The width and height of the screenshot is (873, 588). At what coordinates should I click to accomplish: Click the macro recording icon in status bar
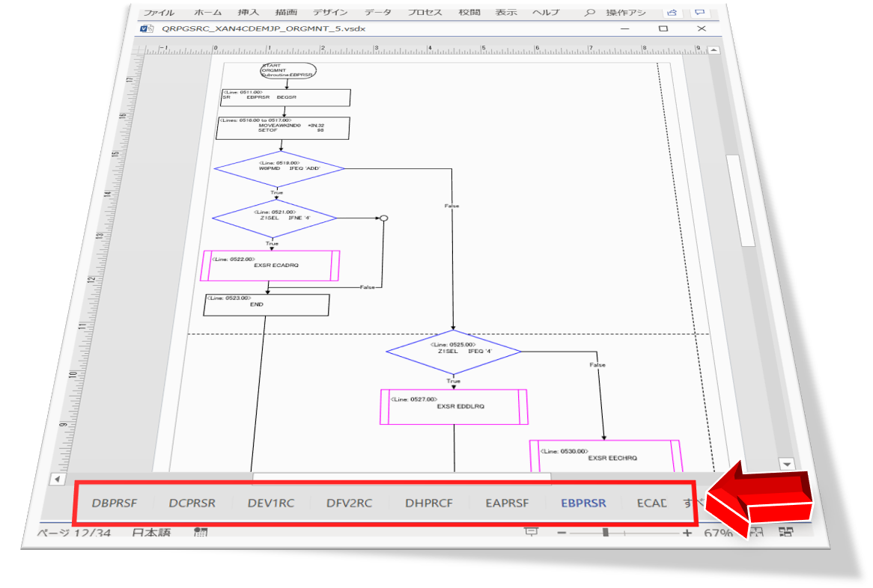201,533
